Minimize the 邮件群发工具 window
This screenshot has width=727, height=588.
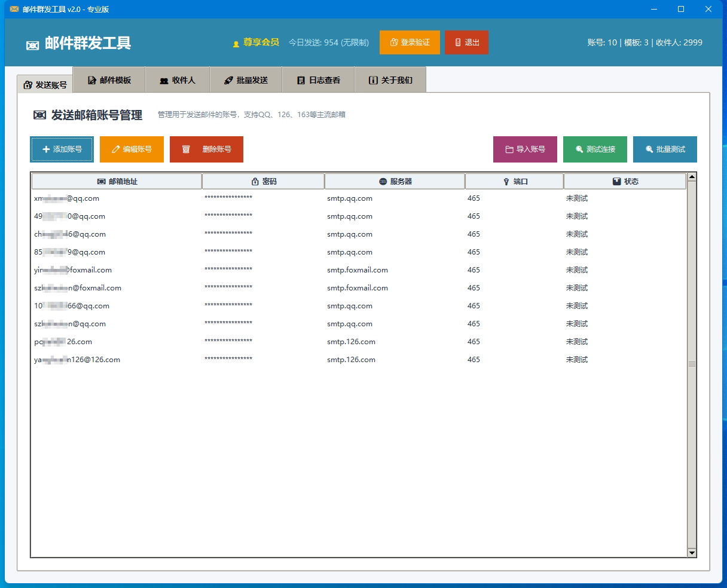(x=654, y=9)
